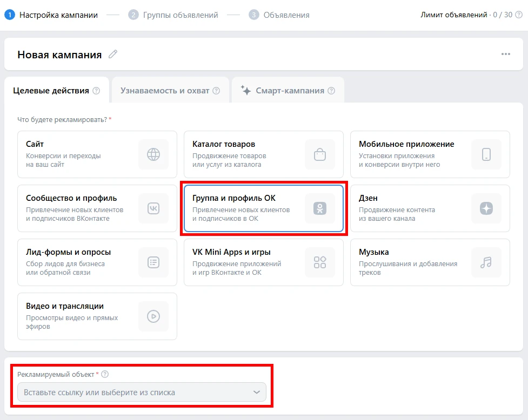Open the three-dot campaign options menu
The width and height of the screenshot is (528, 420).
(x=505, y=54)
